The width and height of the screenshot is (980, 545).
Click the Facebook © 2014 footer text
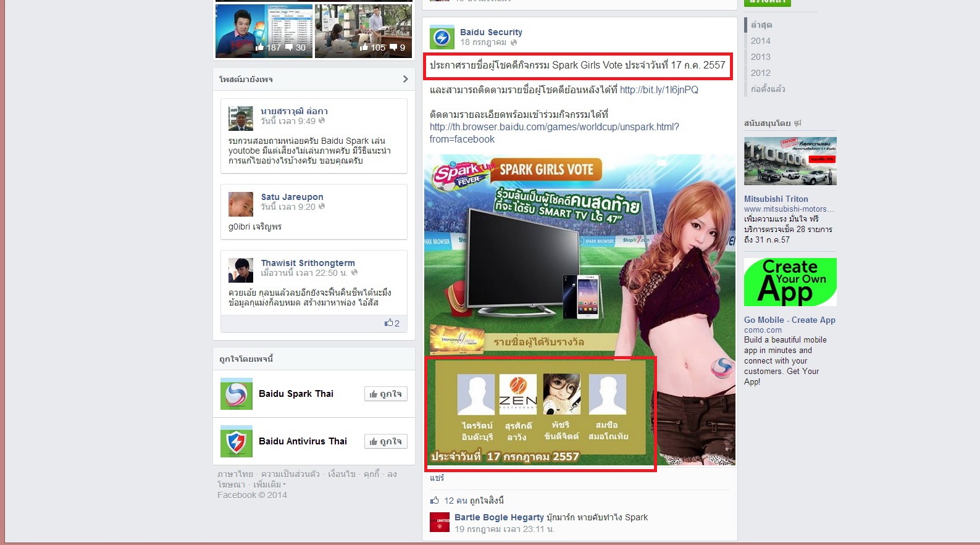(x=252, y=495)
